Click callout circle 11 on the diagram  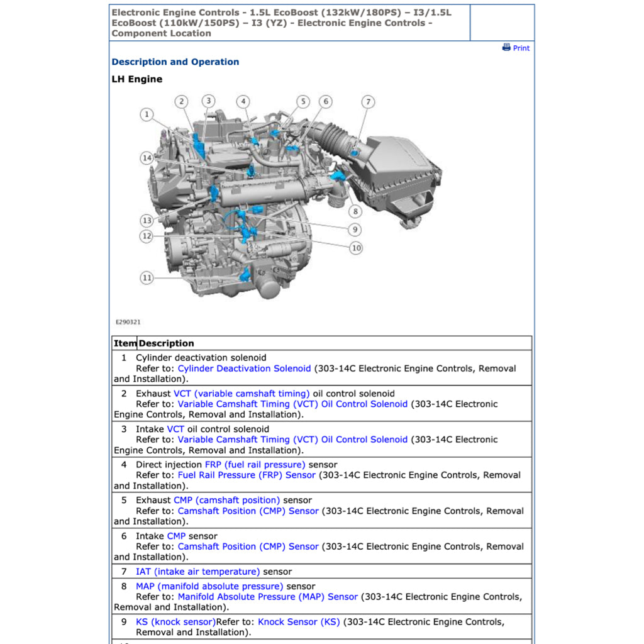click(147, 277)
